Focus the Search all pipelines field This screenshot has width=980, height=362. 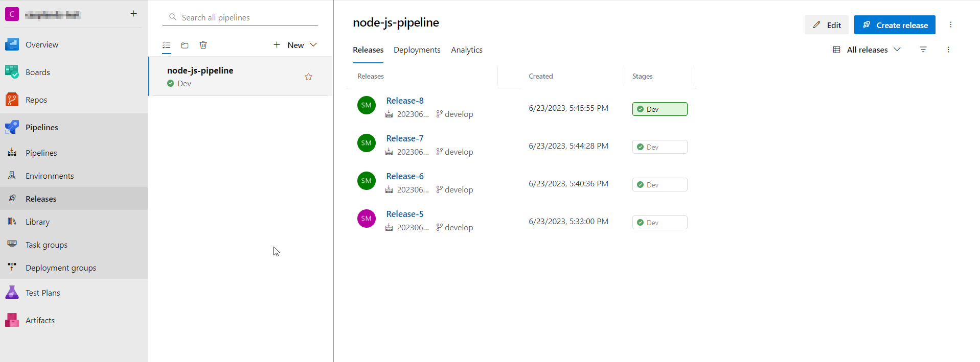point(240,17)
